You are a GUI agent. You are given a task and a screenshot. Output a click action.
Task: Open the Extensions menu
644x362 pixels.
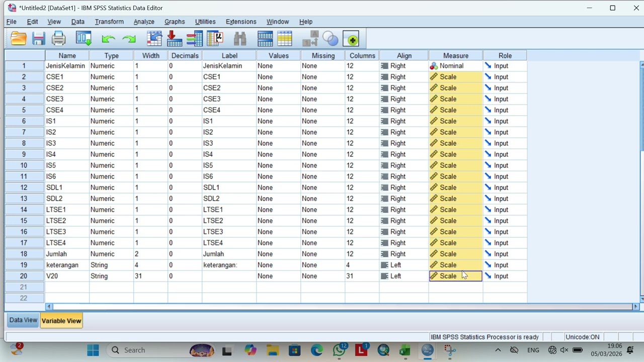click(241, 22)
